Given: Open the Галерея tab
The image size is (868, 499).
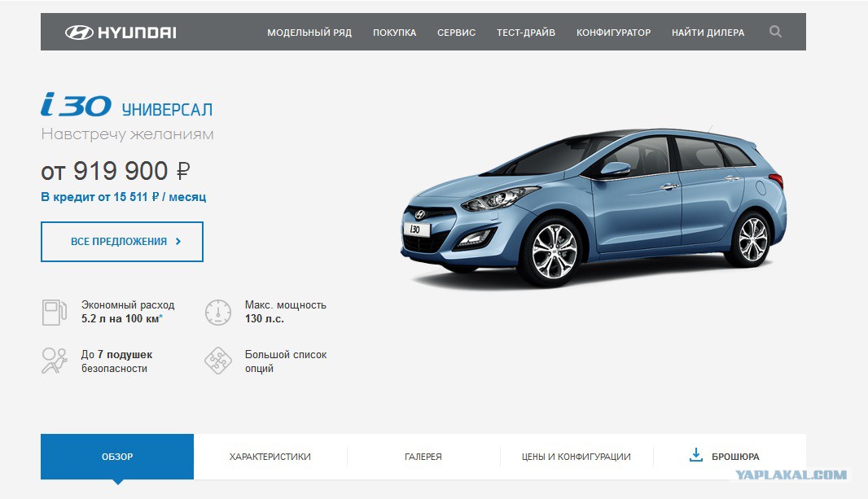Looking at the screenshot, I should pyautogui.click(x=423, y=457).
